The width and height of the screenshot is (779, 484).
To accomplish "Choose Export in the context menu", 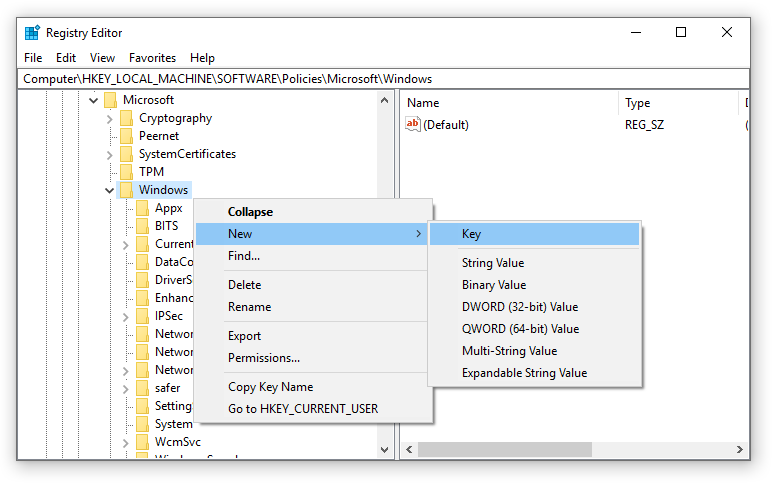I will coord(313,336).
